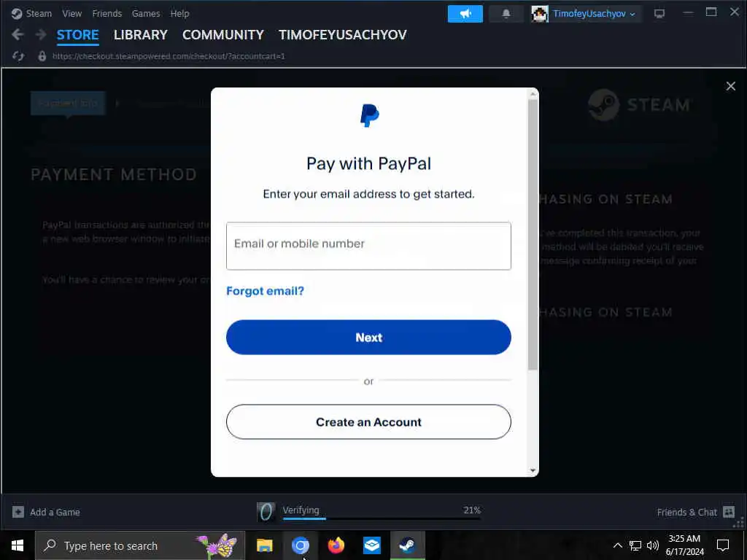Click the Verifying progress bar
This screenshot has height=560, width=747.
tap(382, 518)
